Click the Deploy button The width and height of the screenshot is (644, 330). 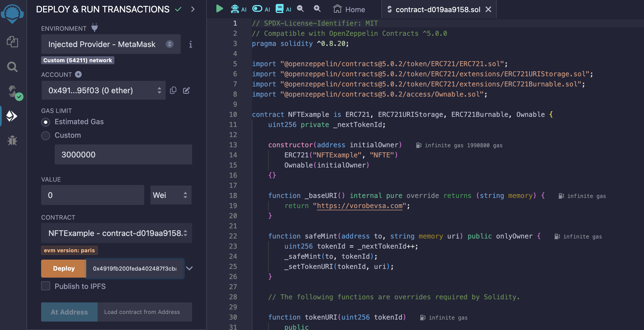64,268
